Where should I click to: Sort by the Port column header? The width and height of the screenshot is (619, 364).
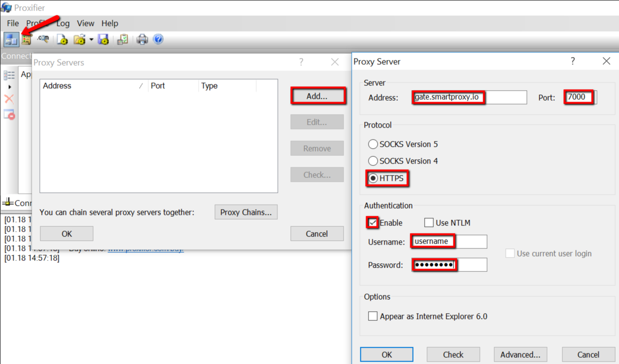(173, 86)
